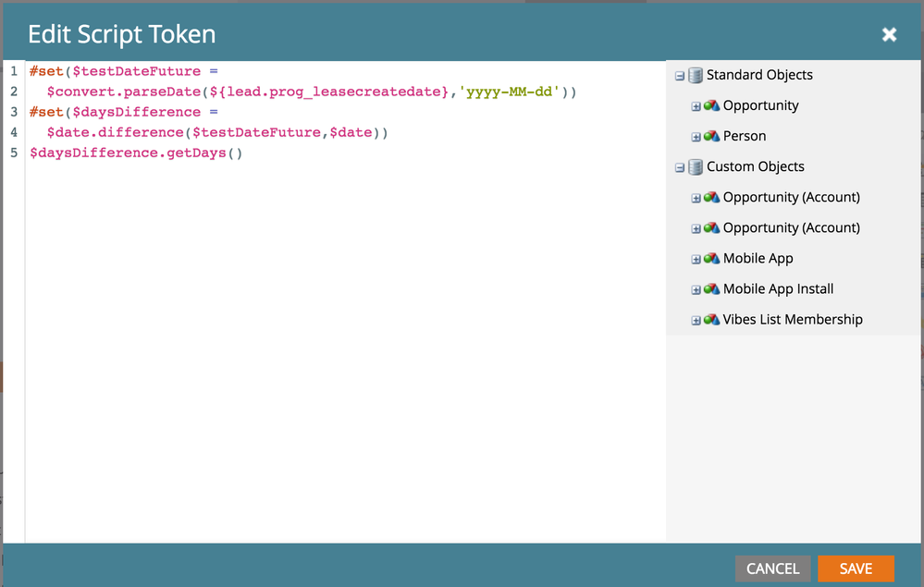Expand the Person node
The image size is (924, 587).
pos(696,137)
